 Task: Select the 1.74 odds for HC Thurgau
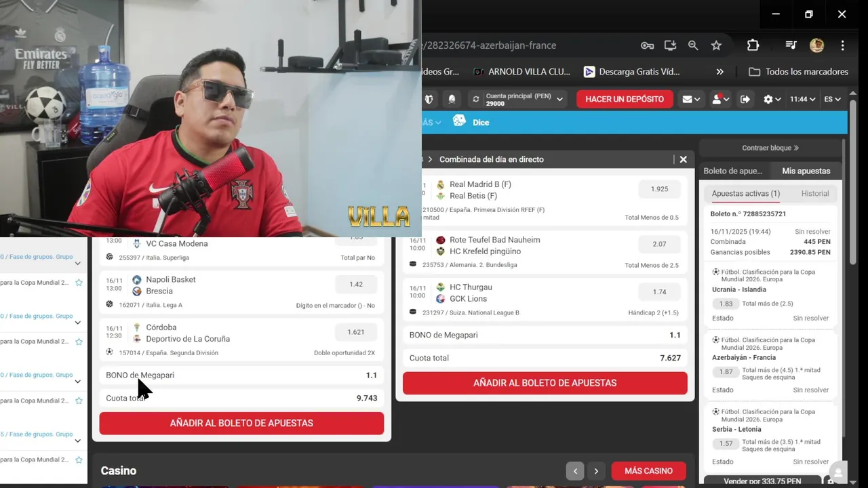pyautogui.click(x=659, y=292)
